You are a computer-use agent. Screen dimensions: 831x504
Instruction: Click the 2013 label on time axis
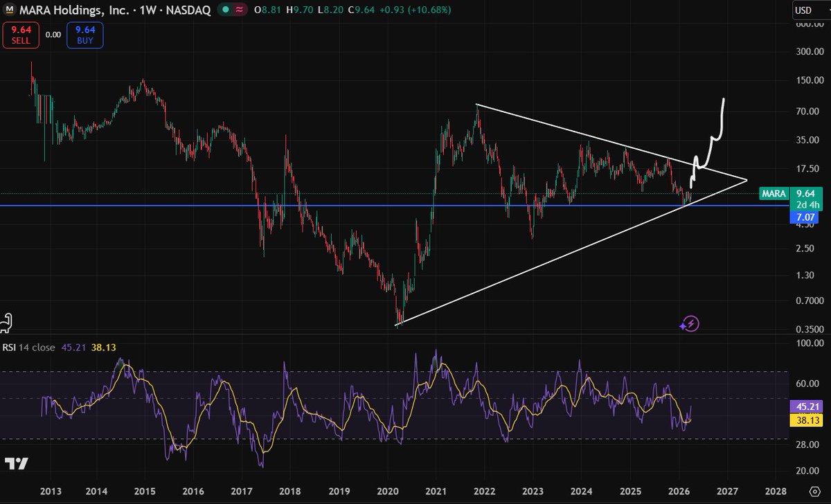51,492
